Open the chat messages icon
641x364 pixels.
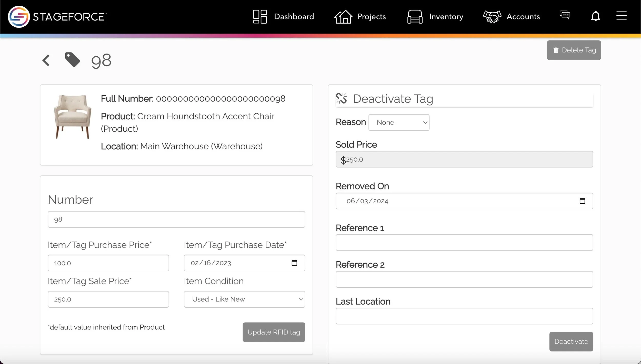click(565, 15)
